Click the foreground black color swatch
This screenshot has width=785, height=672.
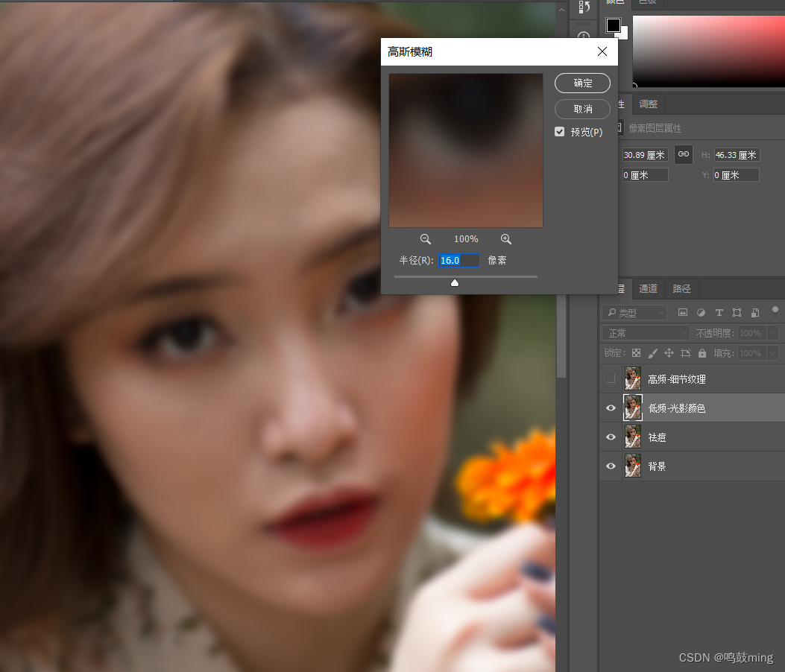click(613, 25)
